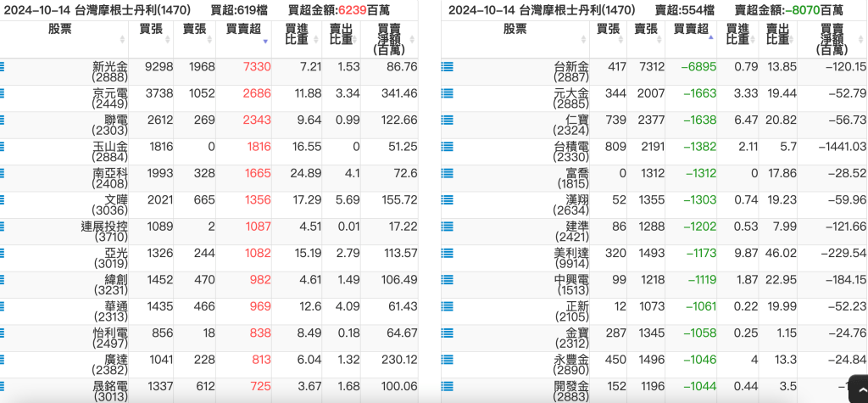868x403 pixels.
Task: Click the row icon beside 正新 (2105)
Action: click(x=448, y=307)
